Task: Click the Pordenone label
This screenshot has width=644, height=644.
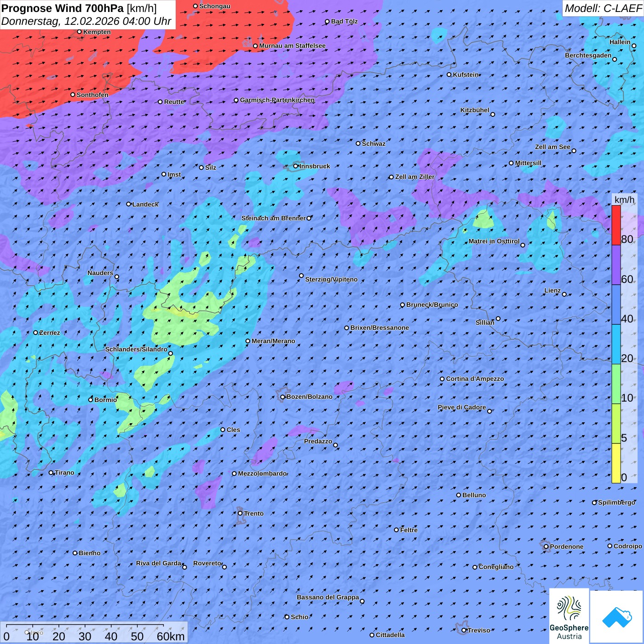Action: 567,546
